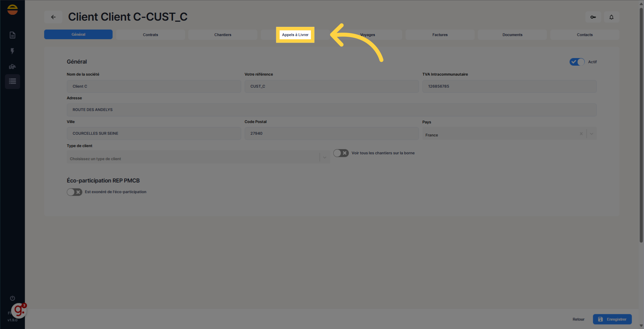Toggle Voir tous les chantiers sur la borne
The width and height of the screenshot is (644, 329).
341,153
